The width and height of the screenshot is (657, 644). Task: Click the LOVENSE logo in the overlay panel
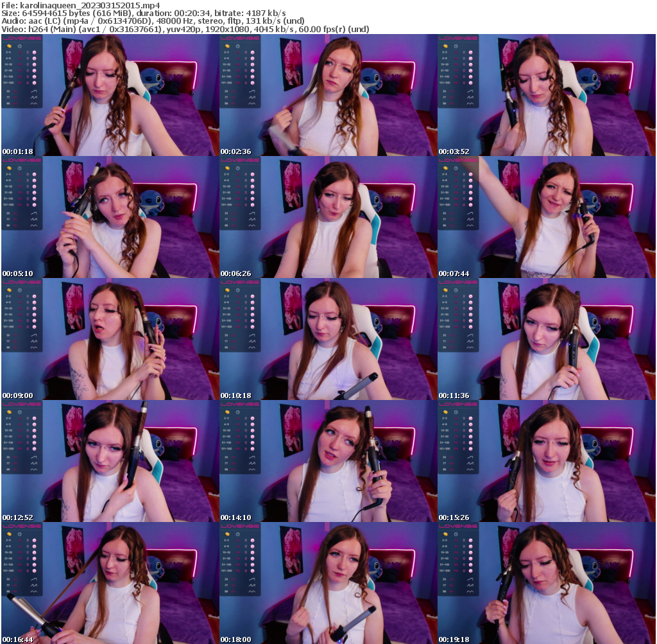[x=21, y=38]
